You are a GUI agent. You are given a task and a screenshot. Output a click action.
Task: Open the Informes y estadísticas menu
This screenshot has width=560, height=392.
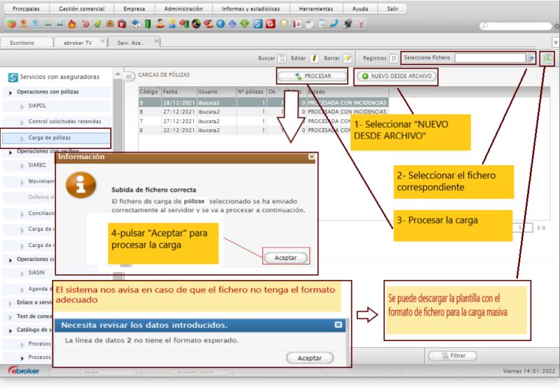[250, 9]
